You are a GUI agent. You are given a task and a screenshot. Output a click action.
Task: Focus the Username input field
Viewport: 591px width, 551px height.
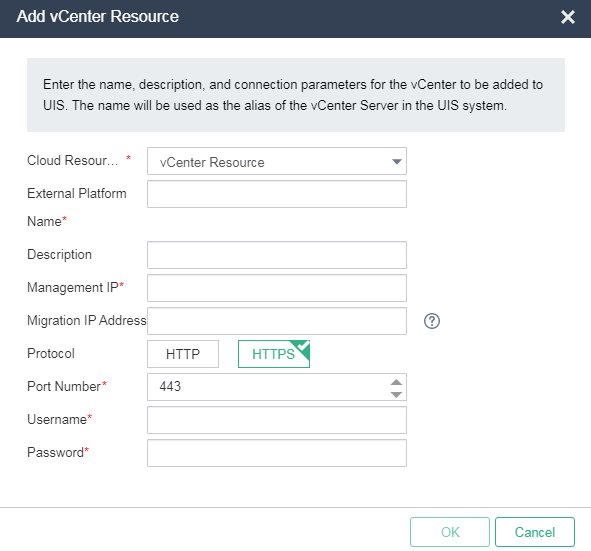point(277,420)
